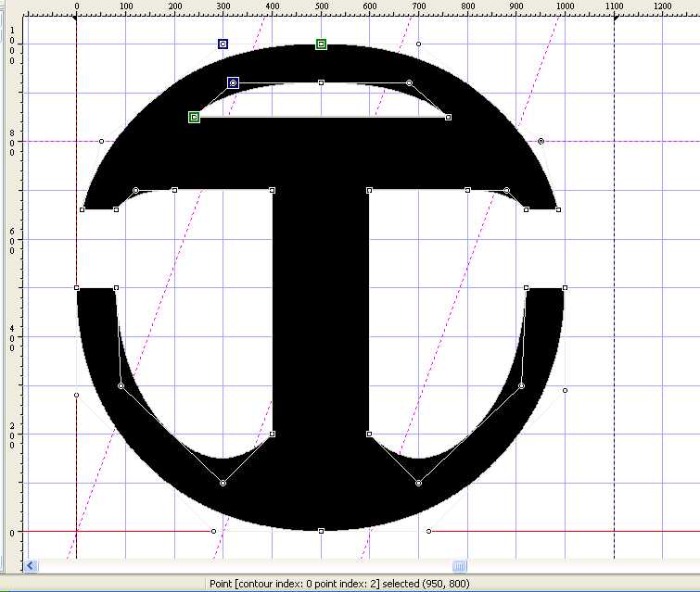The height and width of the screenshot is (592, 700).
Task: Click the left sidebearing triangle marker on the top ruler
Action: tap(75, 19)
